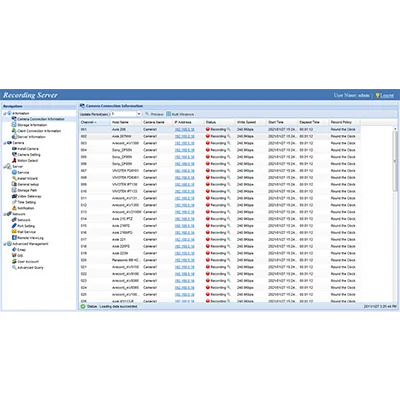Select the Notification warning icon
Viewport: 400px width, 400px height.
(x=14, y=208)
